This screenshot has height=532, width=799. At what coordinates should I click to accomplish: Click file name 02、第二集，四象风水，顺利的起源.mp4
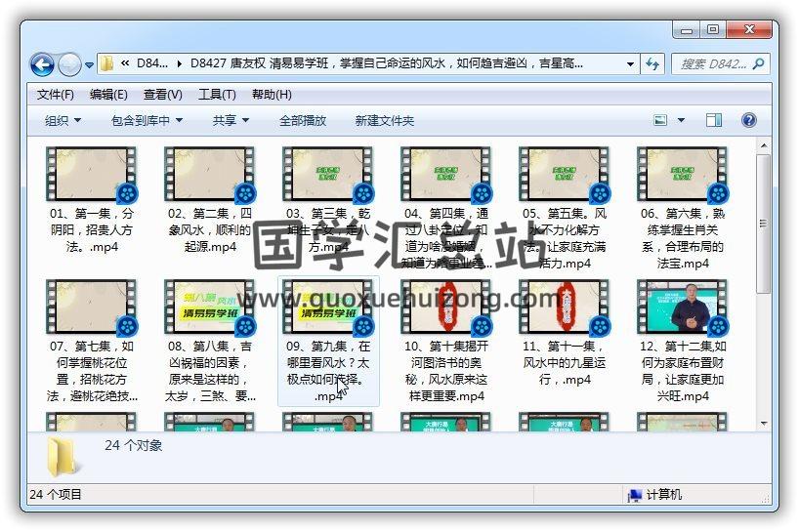coord(210,230)
